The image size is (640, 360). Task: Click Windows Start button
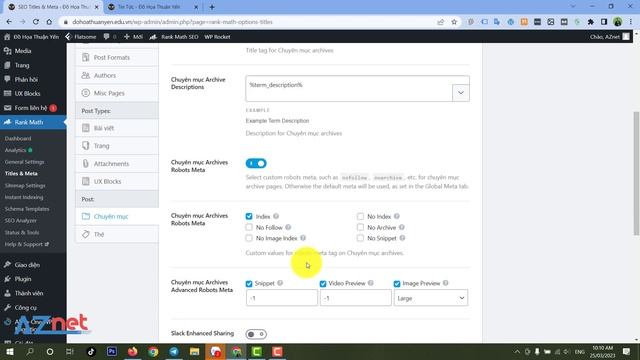click(x=9, y=351)
